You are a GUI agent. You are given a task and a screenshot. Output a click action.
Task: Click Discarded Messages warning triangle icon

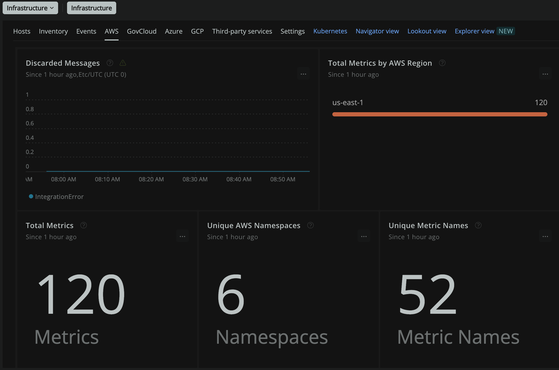point(123,63)
